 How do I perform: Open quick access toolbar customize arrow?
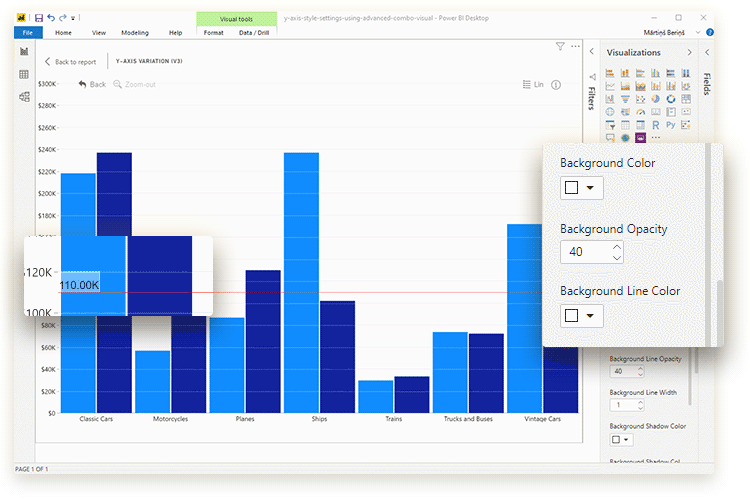pos(73,18)
